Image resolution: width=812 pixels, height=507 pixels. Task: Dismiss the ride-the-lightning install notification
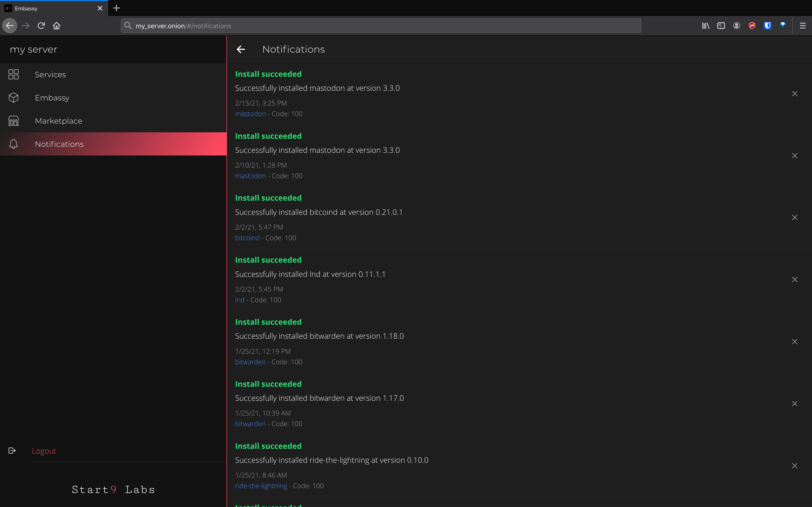pyautogui.click(x=795, y=466)
